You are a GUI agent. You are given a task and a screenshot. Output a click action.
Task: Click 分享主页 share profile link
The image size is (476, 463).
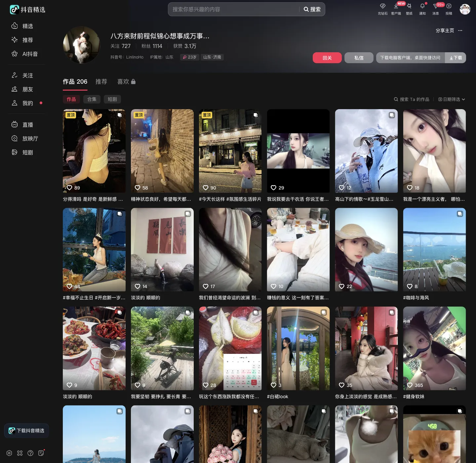[445, 30]
